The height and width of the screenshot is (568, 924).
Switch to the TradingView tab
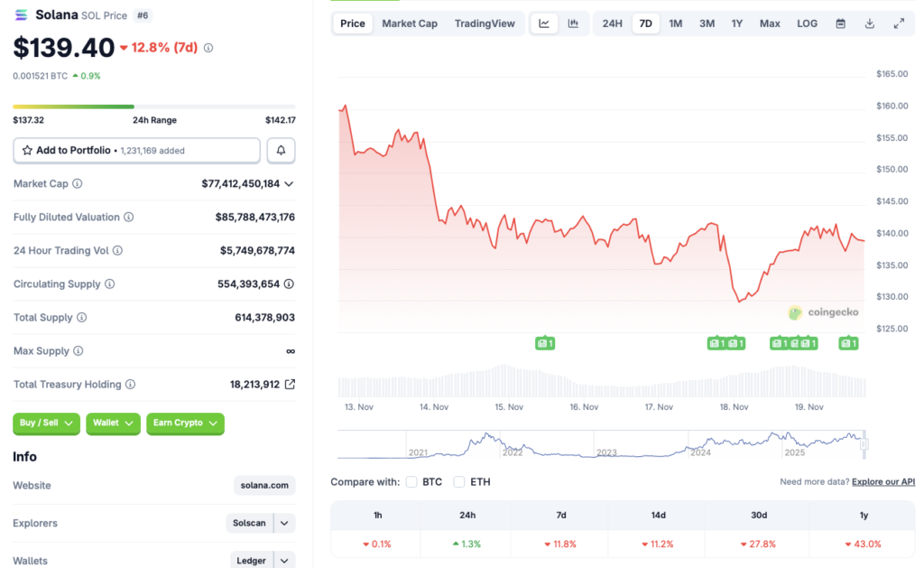coord(485,23)
